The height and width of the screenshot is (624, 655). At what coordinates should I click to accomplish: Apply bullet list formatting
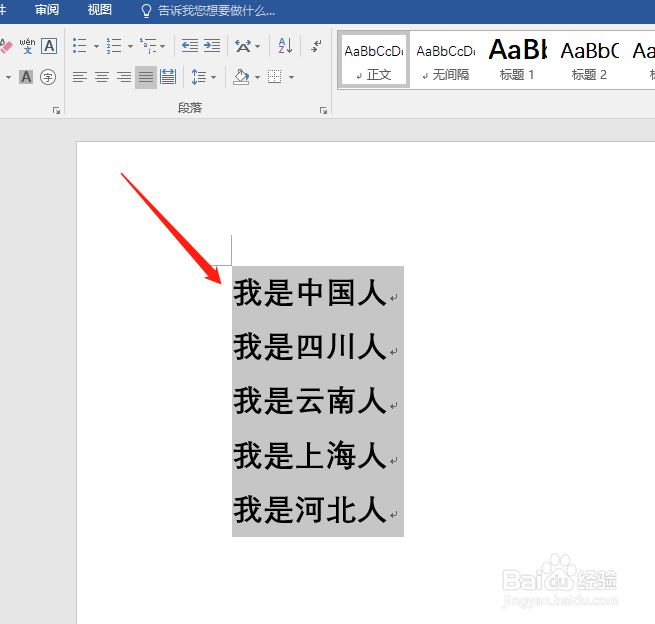coord(80,46)
